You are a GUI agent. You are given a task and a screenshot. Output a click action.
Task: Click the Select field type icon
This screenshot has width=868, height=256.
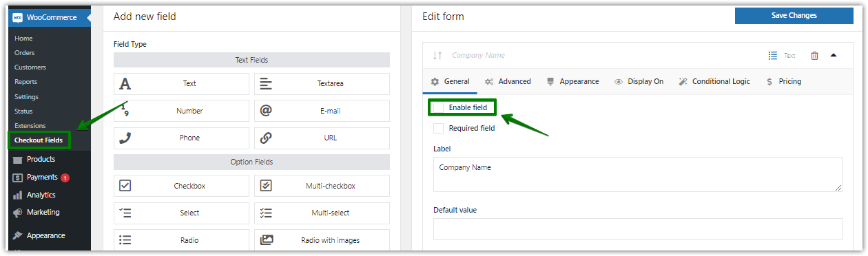[125, 213]
